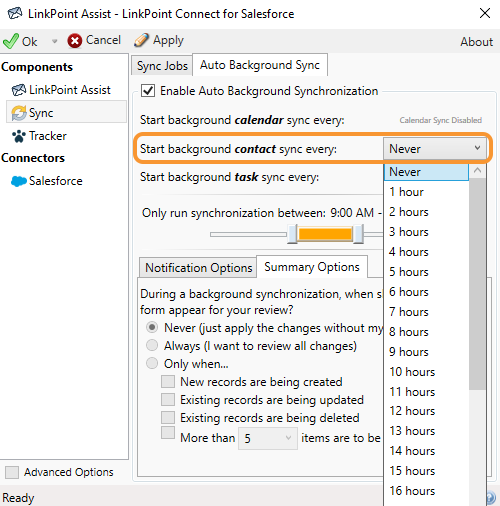
Task: Open the More than 5 items dropdown
Action: tap(268, 438)
